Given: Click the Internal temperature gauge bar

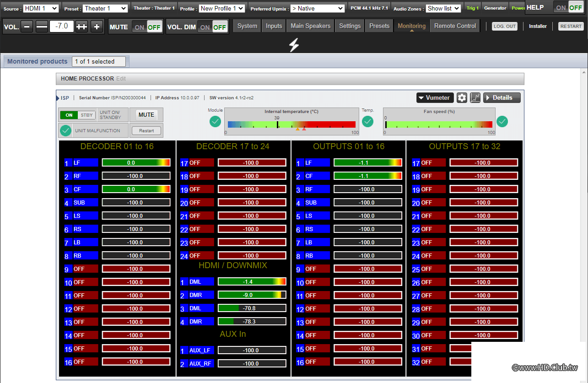Looking at the screenshot, I should click(291, 124).
